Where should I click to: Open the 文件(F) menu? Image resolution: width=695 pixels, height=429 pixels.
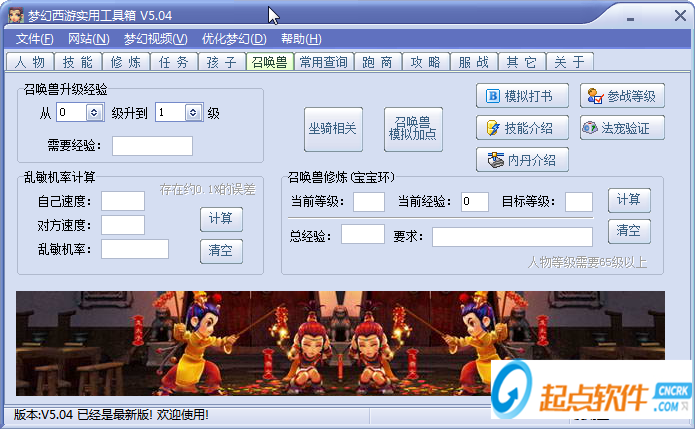coord(35,39)
